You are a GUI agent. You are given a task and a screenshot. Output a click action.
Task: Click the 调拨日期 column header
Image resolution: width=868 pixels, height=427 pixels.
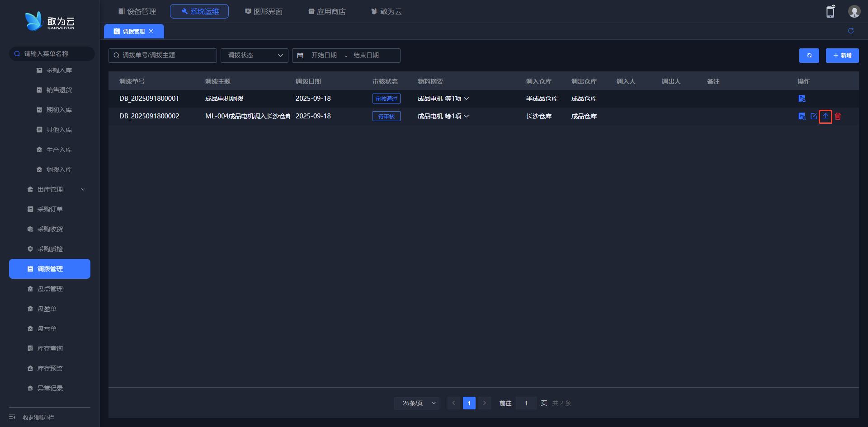point(308,81)
